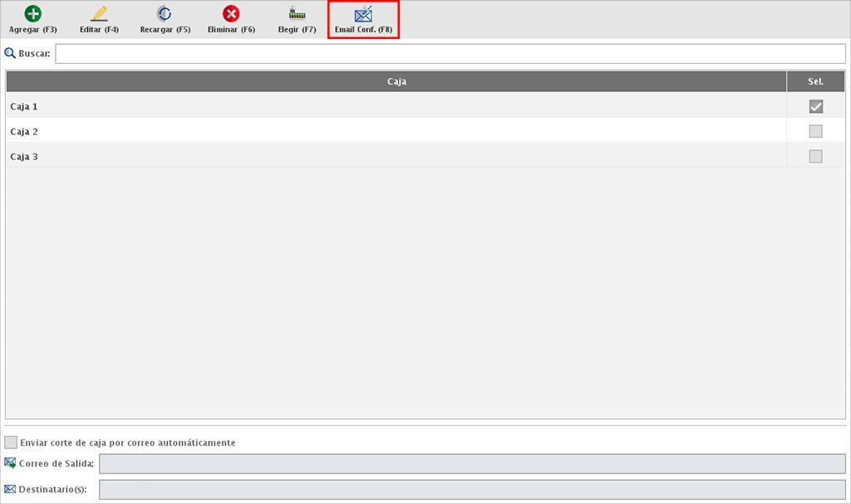The image size is (851, 504).
Task: Click the Buscar magnifying glass icon
Action: (10, 54)
